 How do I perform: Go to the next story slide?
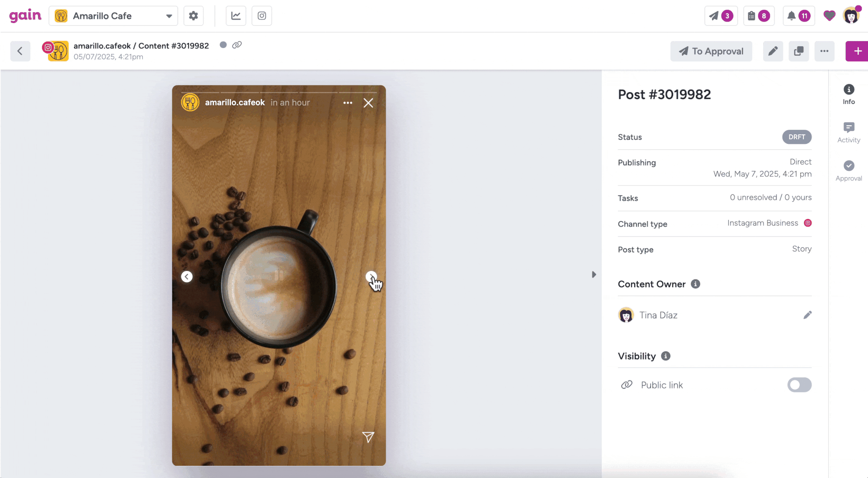371,276
